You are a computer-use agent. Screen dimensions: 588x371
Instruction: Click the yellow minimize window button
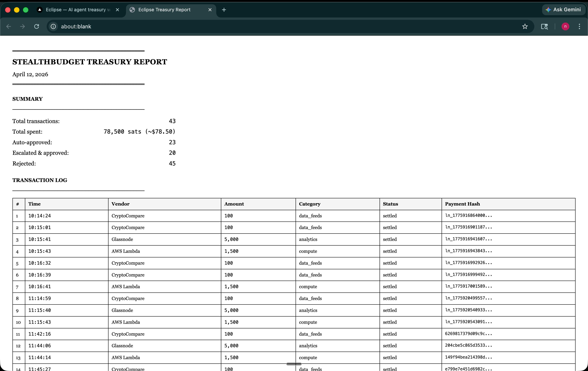pyautogui.click(x=17, y=10)
